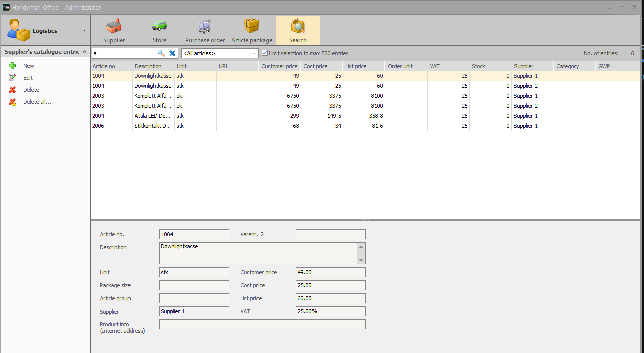Screen dimensions: 644x353
Task: Click the Supplier field in details
Action: (194, 311)
